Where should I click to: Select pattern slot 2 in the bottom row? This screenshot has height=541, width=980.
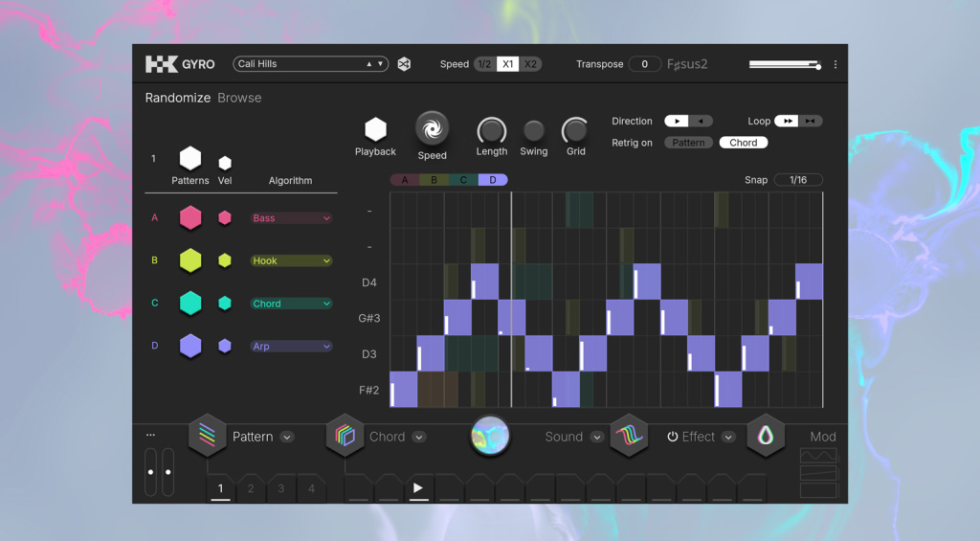pos(251,488)
